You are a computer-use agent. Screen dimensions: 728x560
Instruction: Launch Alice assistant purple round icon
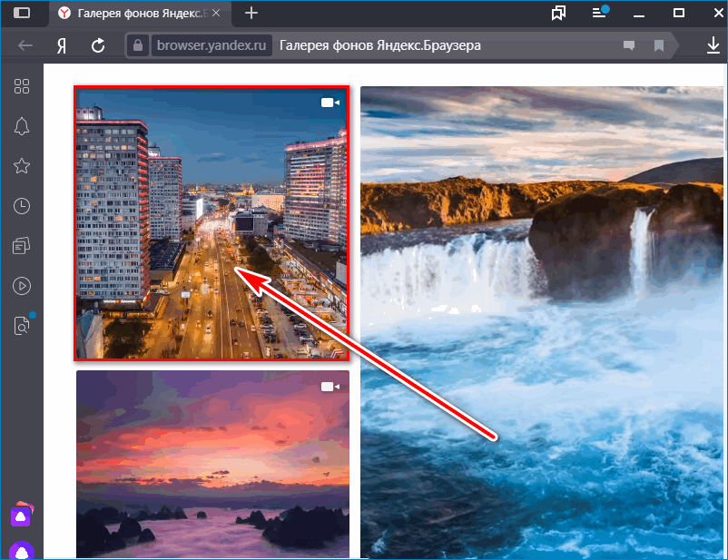21,549
